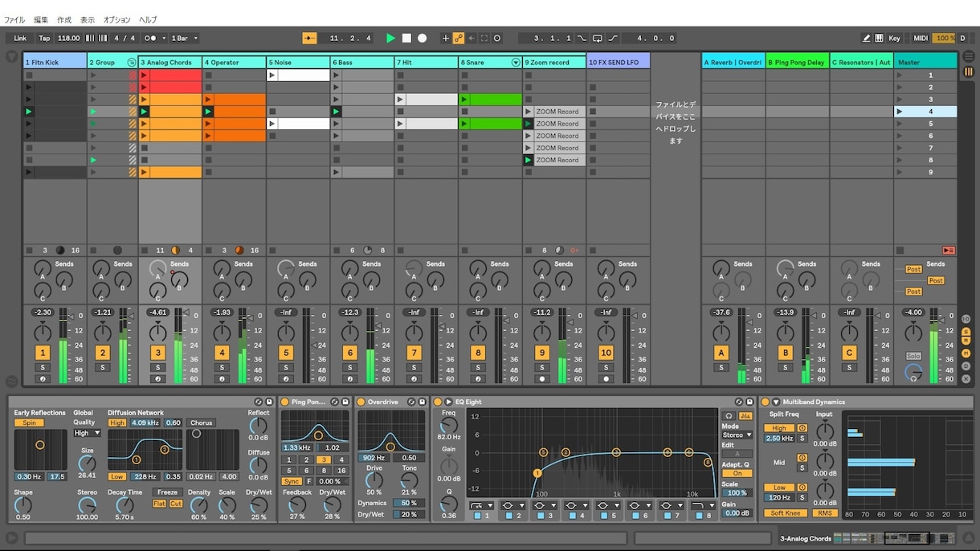Click the Reverb Freeze button
This screenshot has height=551, width=980.
167,492
